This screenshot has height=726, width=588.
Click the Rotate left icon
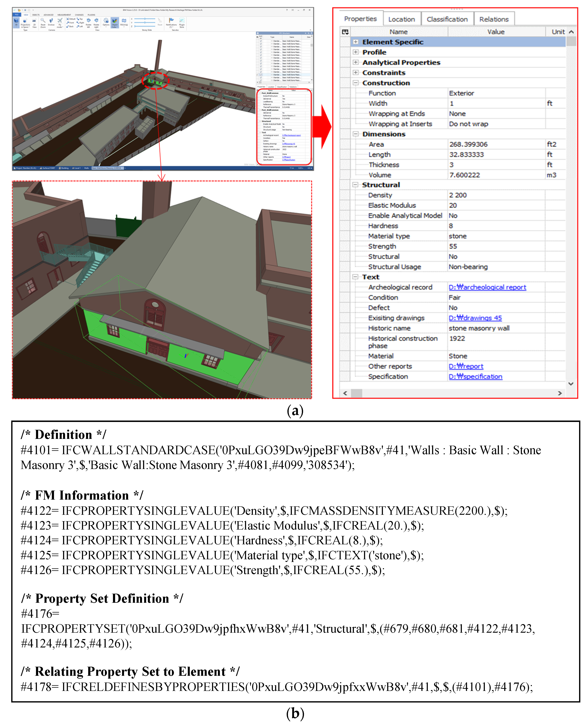click(88, 20)
